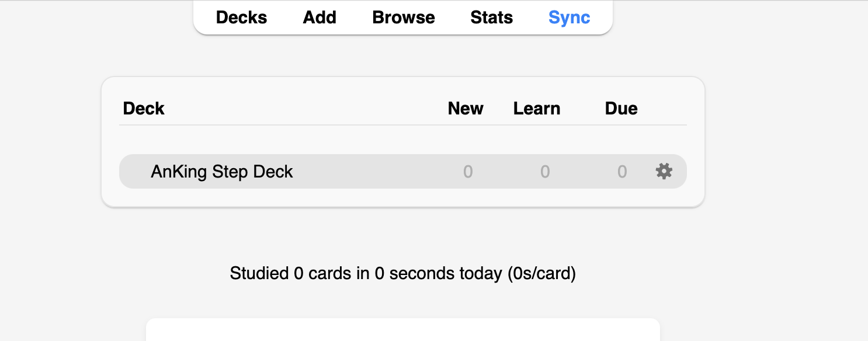Open options gear for AnKing Step Deck
Image resolution: width=868 pixels, height=341 pixels.
tap(664, 171)
